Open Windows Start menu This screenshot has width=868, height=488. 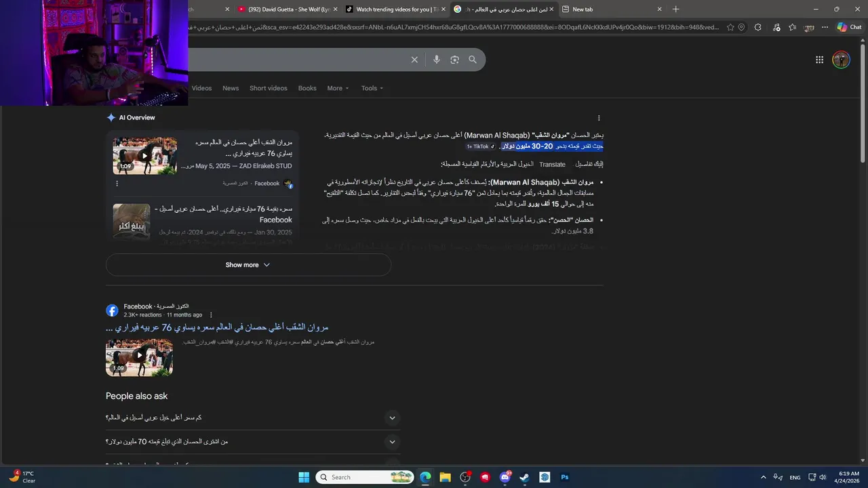click(304, 477)
